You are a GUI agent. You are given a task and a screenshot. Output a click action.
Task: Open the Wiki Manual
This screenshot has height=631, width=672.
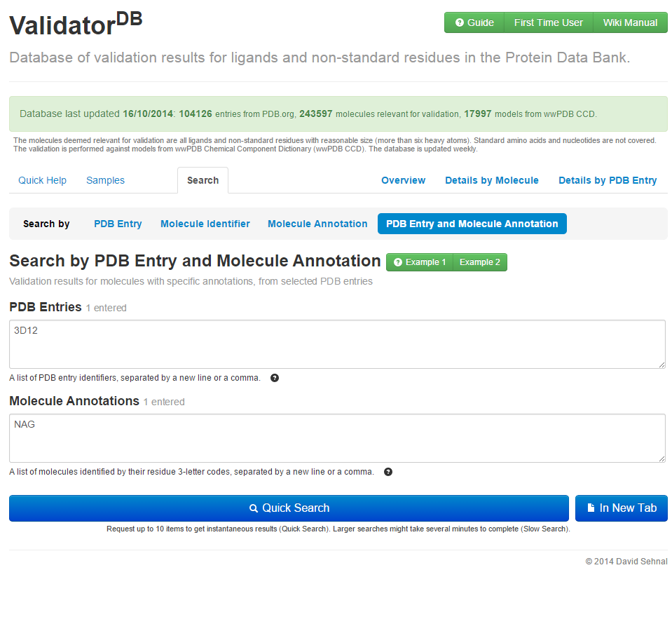click(x=630, y=22)
